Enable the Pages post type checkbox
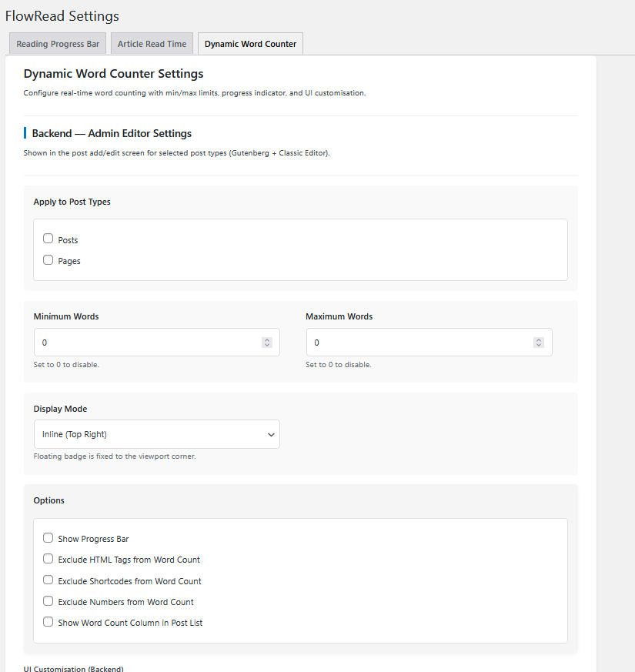The height and width of the screenshot is (672, 635). pos(48,259)
